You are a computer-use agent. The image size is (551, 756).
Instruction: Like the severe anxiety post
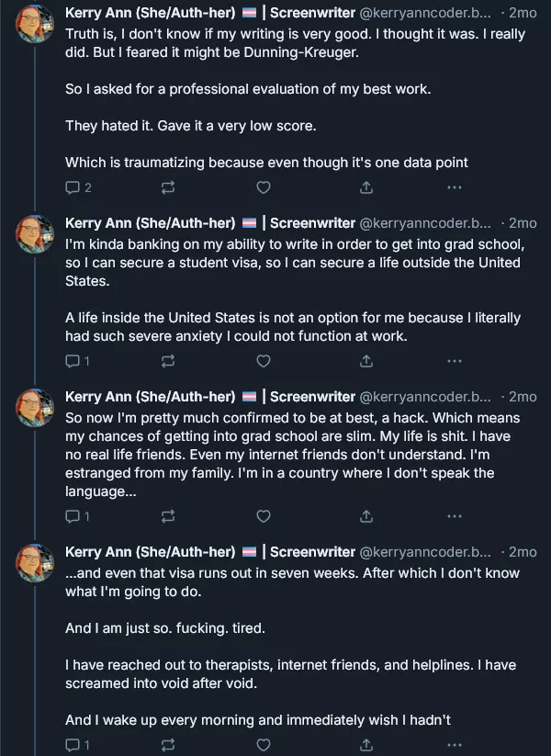coord(264,361)
